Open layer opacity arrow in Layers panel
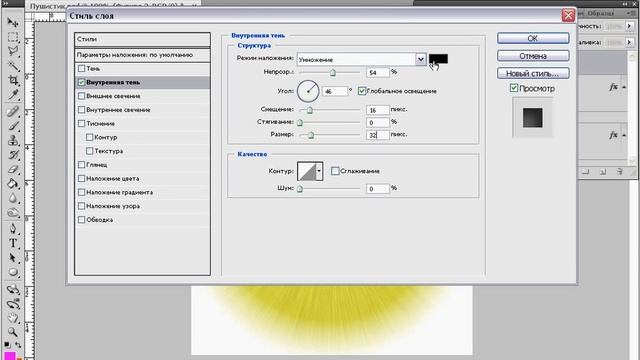The height and width of the screenshot is (360, 640). click(x=629, y=26)
